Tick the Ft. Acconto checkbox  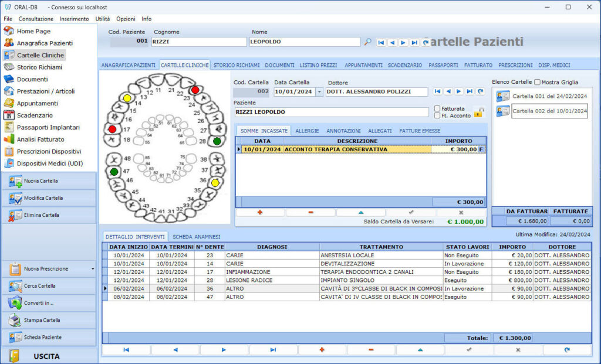[437, 115]
